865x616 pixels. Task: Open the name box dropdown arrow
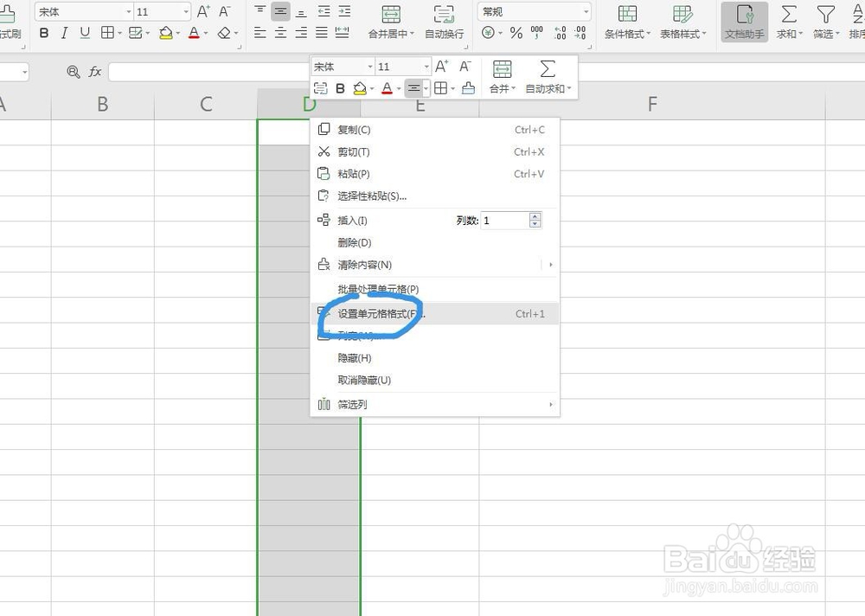pos(24,72)
